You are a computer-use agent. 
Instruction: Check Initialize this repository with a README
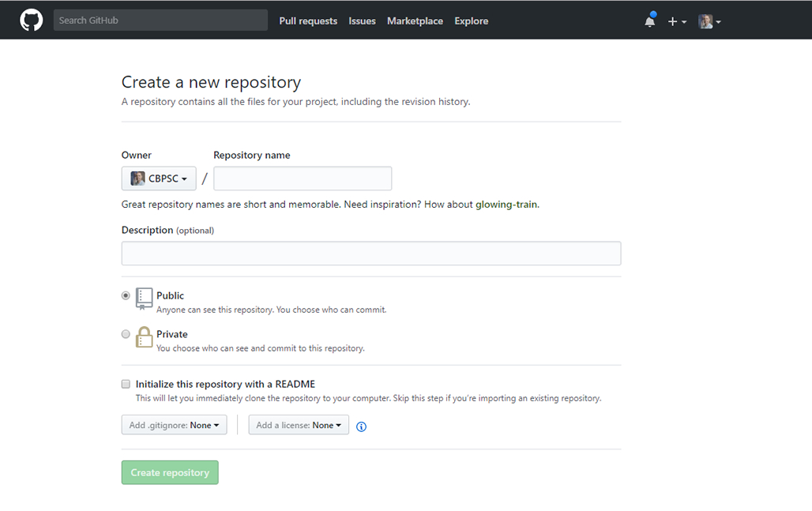(x=126, y=384)
